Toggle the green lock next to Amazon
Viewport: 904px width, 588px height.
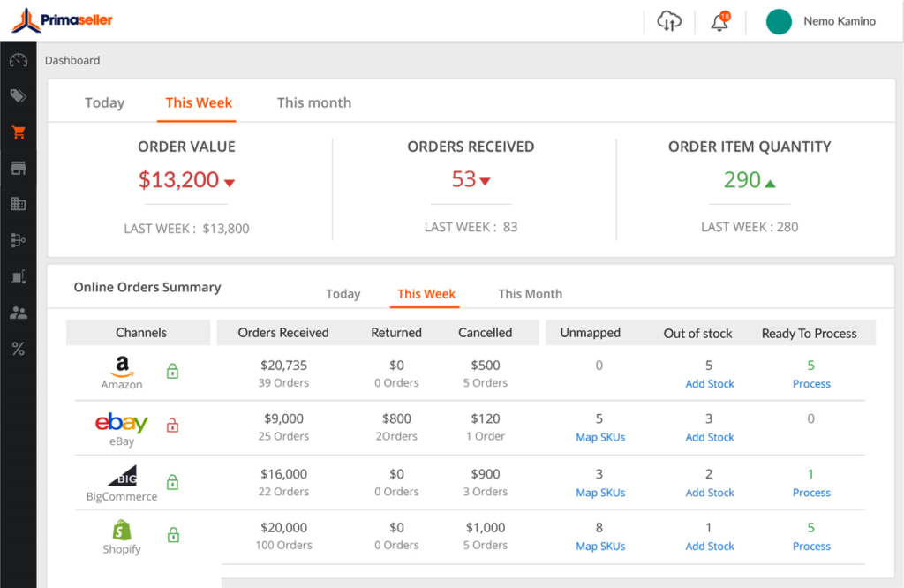click(x=172, y=371)
